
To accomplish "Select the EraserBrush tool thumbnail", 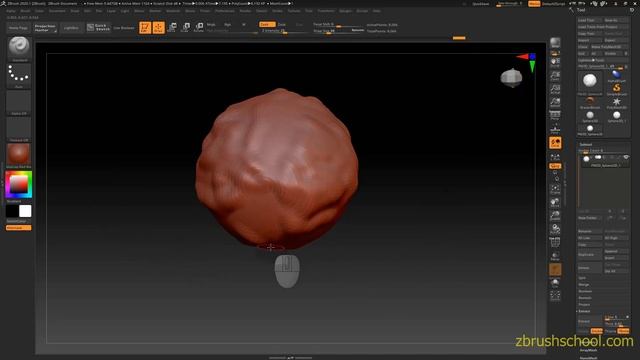I will coord(590,102).
